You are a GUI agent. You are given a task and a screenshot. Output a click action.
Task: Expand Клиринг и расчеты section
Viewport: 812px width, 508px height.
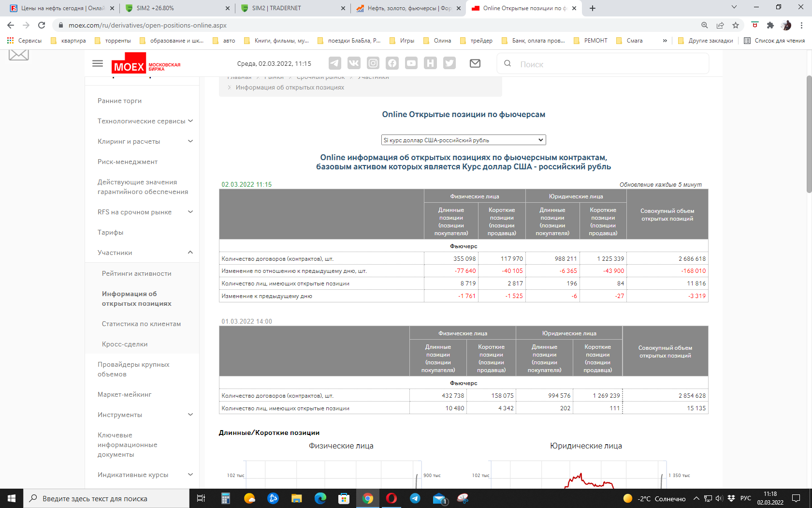(x=190, y=141)
